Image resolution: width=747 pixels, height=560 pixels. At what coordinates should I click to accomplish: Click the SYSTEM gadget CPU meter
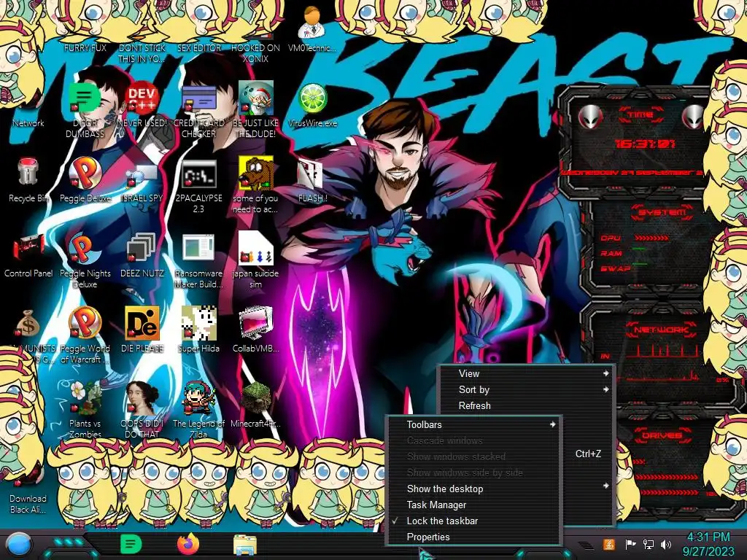point(651,237)
